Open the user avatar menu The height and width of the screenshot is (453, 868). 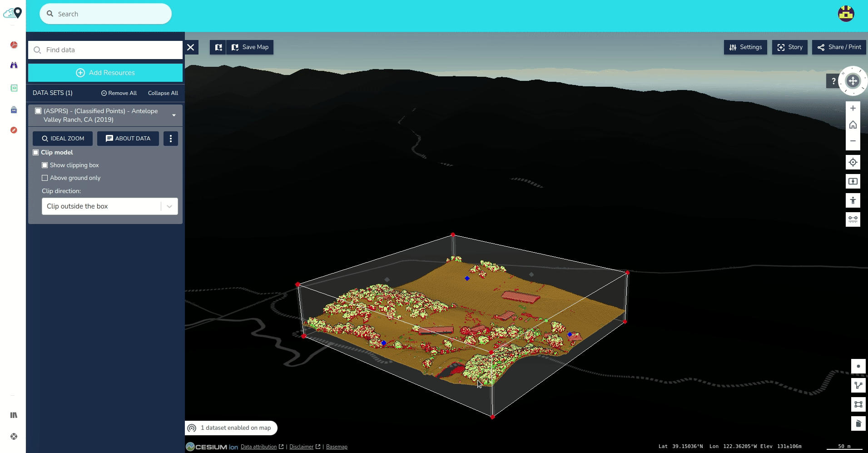[x=846, y=14]
